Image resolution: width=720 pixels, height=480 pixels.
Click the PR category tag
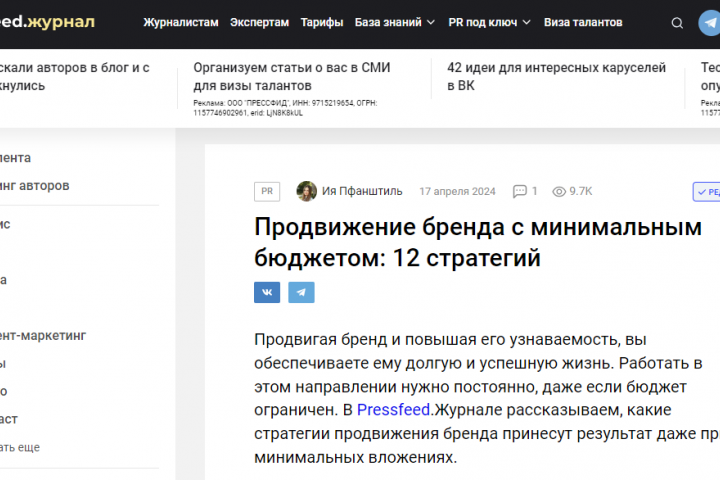[267, 192]
